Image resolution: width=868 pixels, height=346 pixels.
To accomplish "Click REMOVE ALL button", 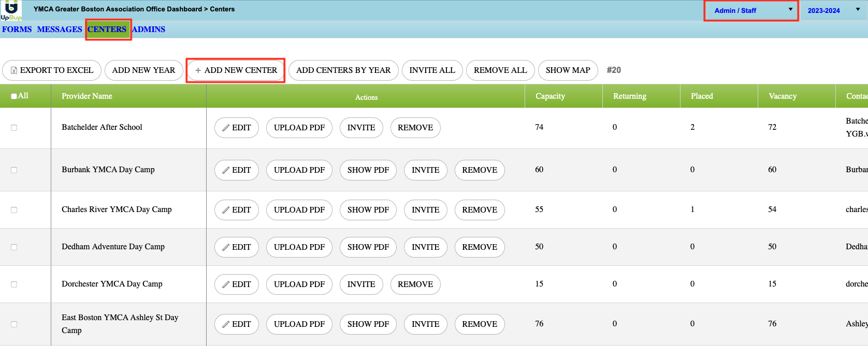I will tap(500, 70).
